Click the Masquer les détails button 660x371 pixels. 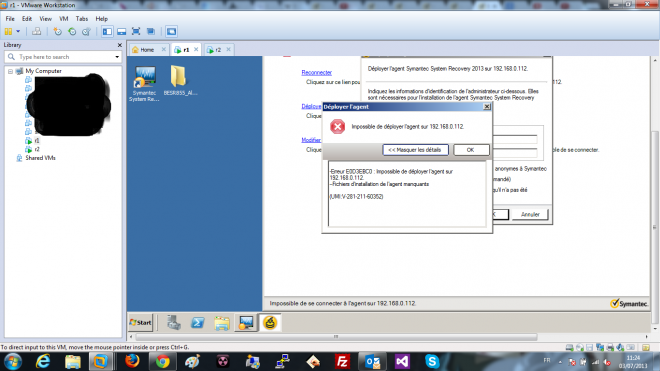pos(415,150)
